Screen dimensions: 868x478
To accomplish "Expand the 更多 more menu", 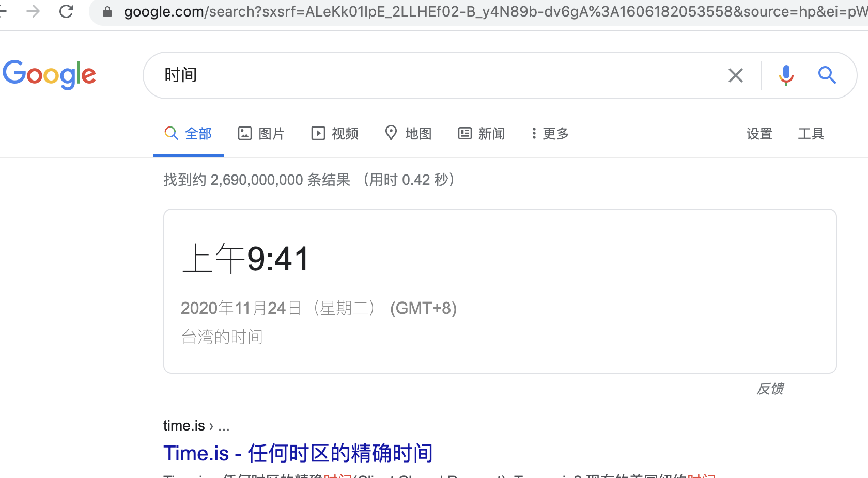I will point(550,134).
